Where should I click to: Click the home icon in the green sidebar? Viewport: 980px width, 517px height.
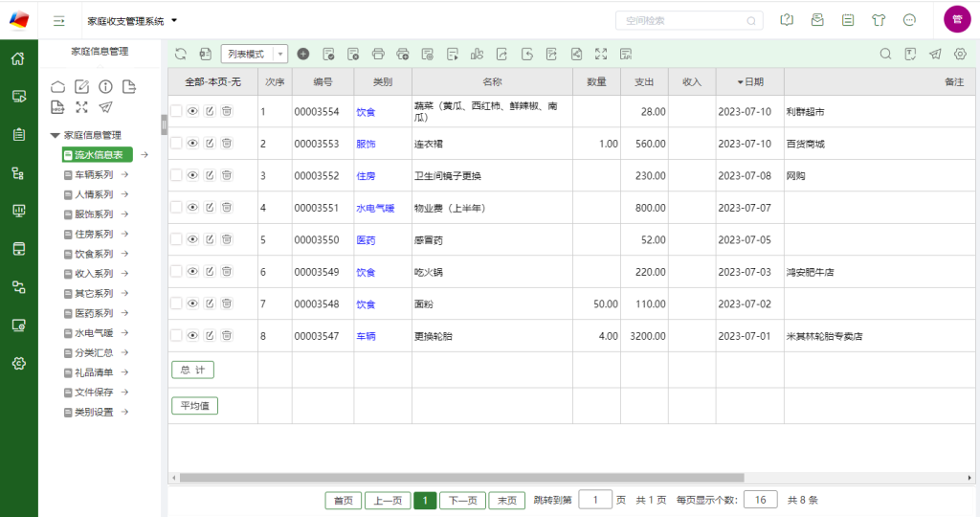[x=19, y=58]
